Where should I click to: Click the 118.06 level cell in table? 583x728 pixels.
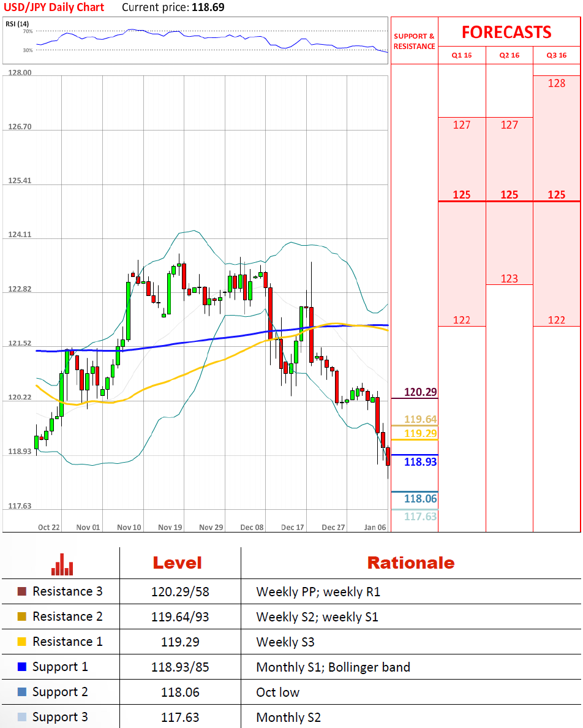(x=180, y=692)
